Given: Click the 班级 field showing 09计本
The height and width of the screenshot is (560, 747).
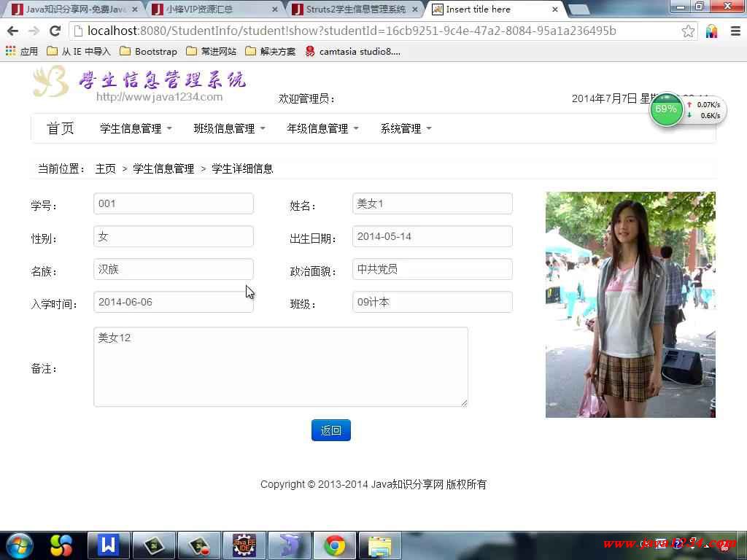Looking at the screenshot, I should click(x=433, y=302).
